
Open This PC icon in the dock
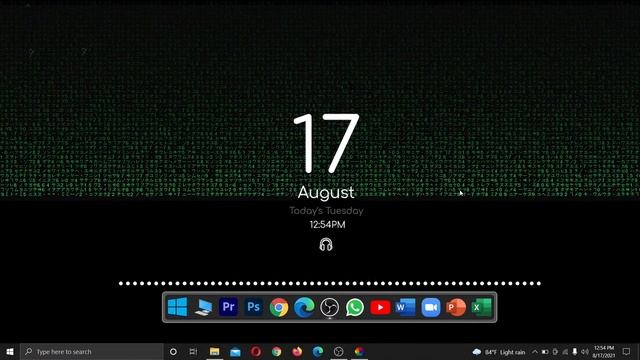click(203, 307)
